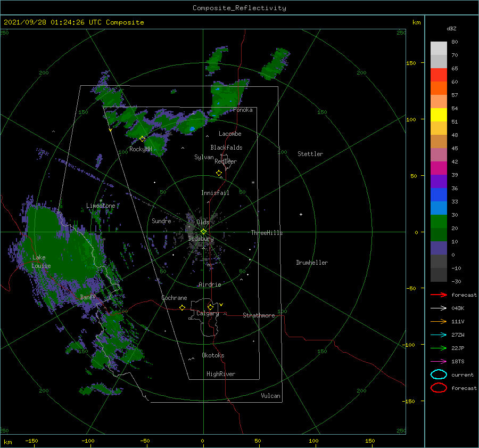The height and width of the screenshot is (448, 479).
Task: Select the indigo 0-10 dBZ color swatch
Action: coord(439,248)
